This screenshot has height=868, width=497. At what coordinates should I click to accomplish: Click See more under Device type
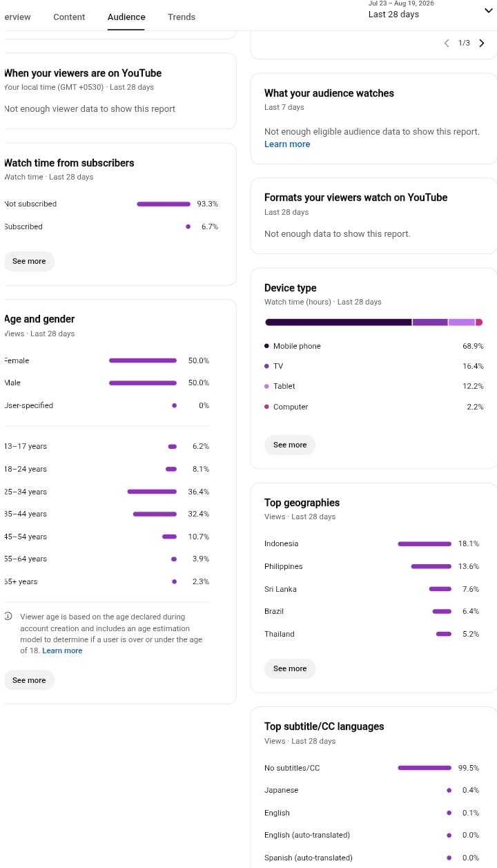coord(290,445)
